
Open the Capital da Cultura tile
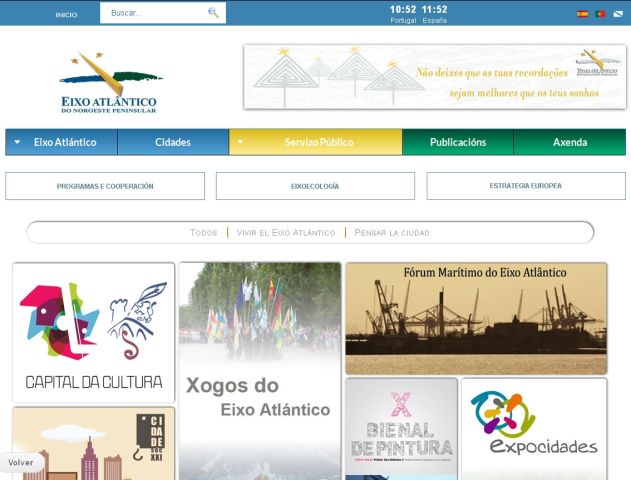[x=94, y=332]
